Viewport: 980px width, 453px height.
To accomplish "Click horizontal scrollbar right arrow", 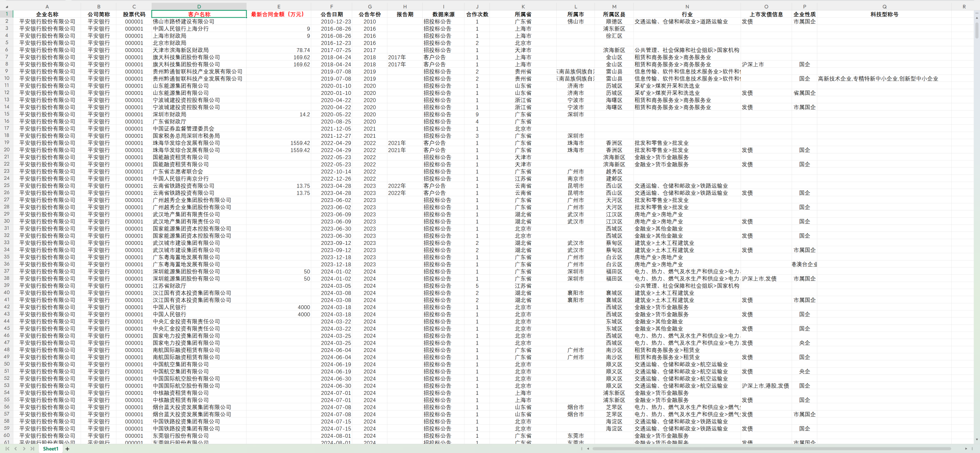I will click(x=966, y=449).
